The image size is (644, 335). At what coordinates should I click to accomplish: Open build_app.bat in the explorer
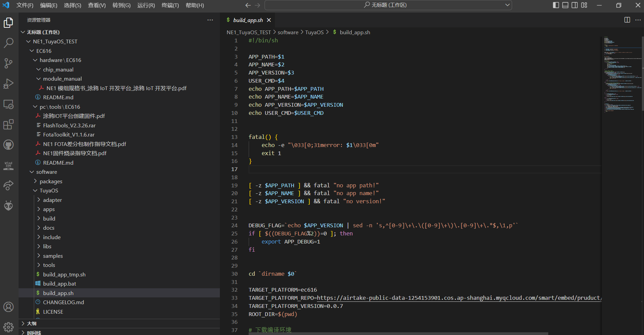[60, 284]
